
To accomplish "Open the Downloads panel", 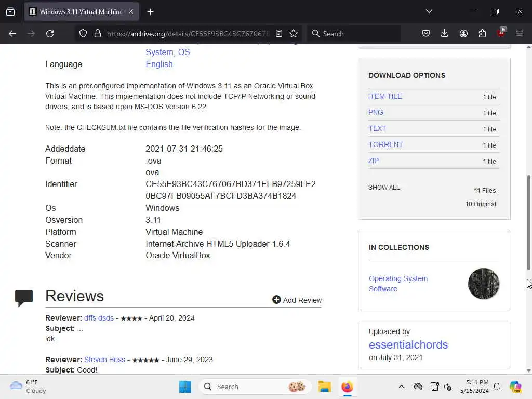I will (445, 33).
